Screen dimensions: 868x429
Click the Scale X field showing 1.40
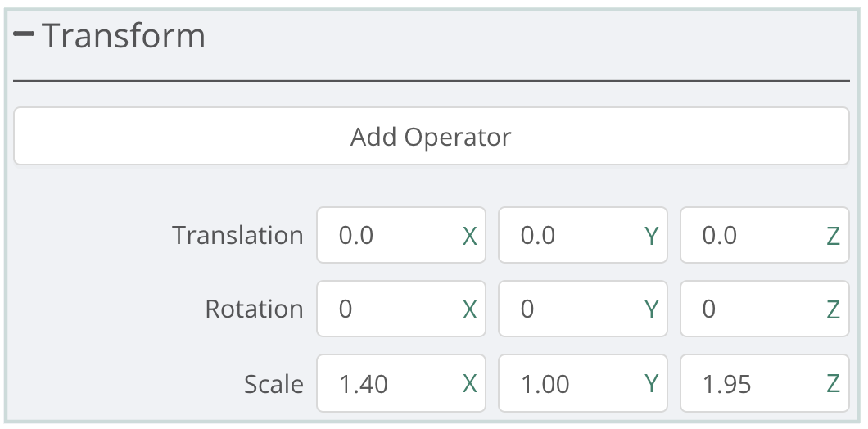coord(389,383)
